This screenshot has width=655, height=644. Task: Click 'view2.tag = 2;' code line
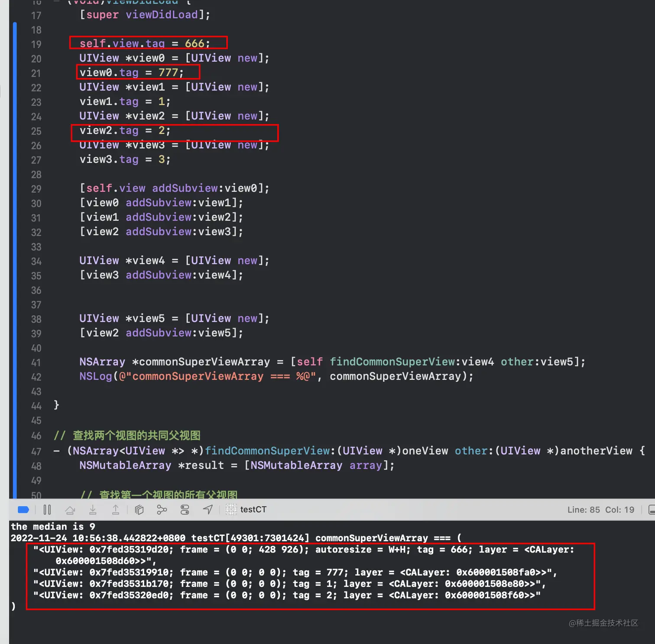(x=125, y=130)
